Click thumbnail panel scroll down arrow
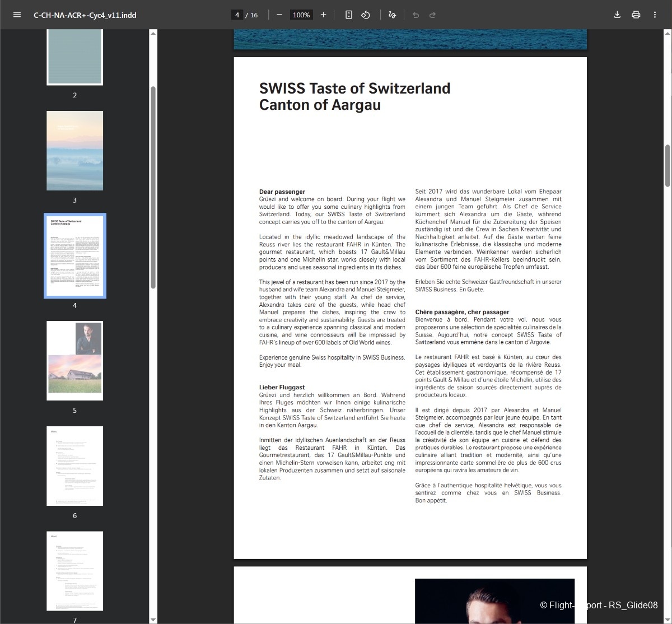 point(153,620)
